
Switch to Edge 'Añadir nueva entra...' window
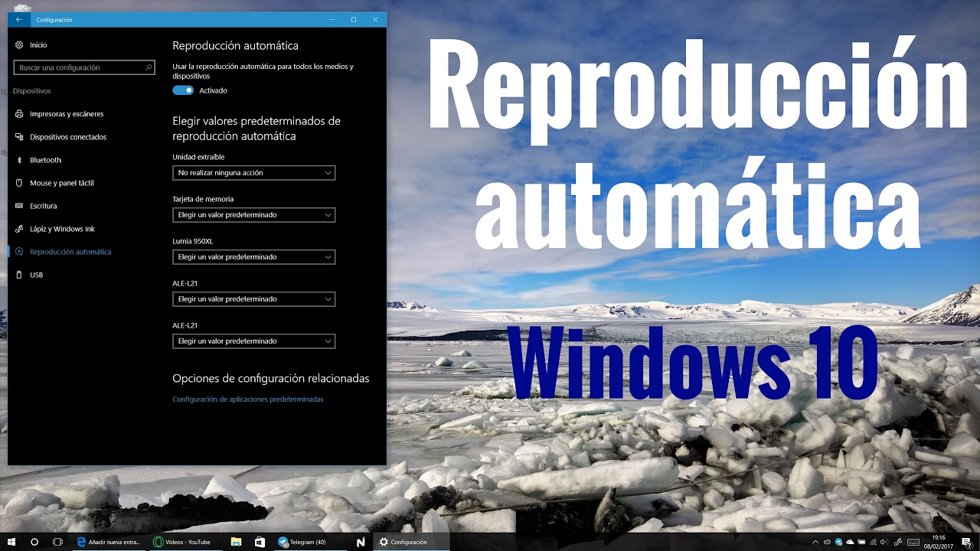coord(109,542)
